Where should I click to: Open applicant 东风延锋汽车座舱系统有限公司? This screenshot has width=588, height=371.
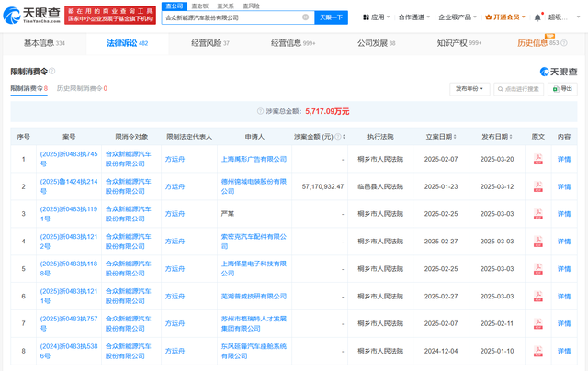254,351
